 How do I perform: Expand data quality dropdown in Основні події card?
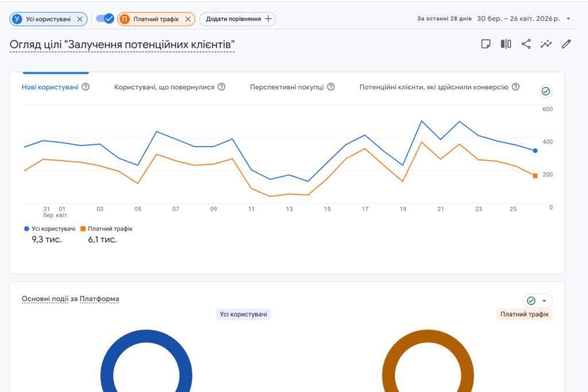tap(543, 301)
